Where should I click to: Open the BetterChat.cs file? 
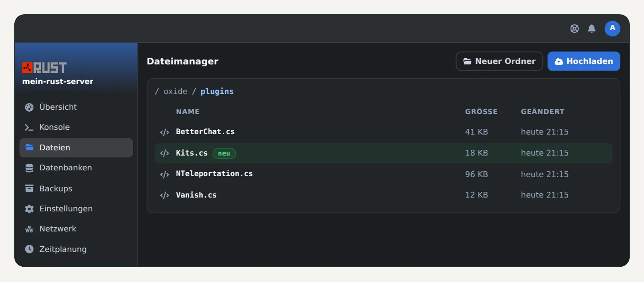click(x=205, y=132)
